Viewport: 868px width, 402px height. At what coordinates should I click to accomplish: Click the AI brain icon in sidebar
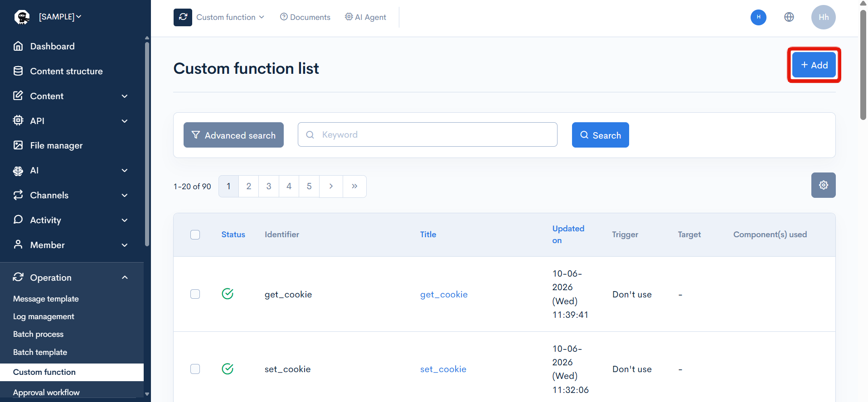[18, 171]
